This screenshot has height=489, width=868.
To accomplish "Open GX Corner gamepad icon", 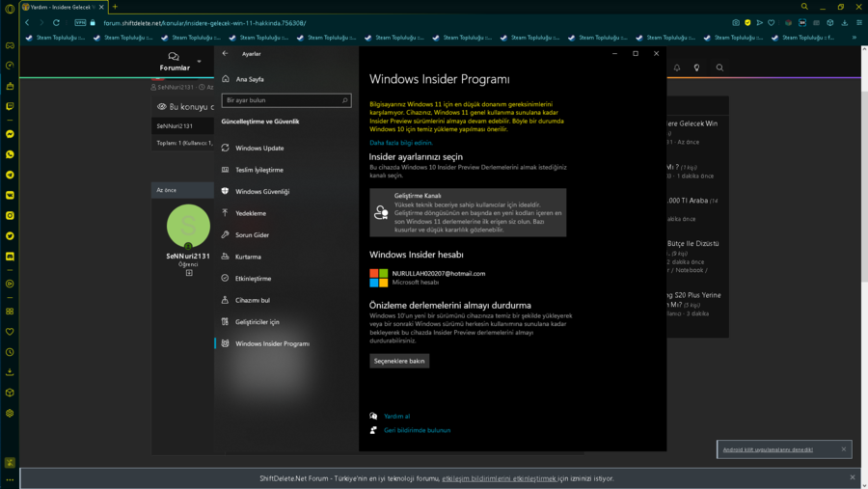I will (10, 44).
